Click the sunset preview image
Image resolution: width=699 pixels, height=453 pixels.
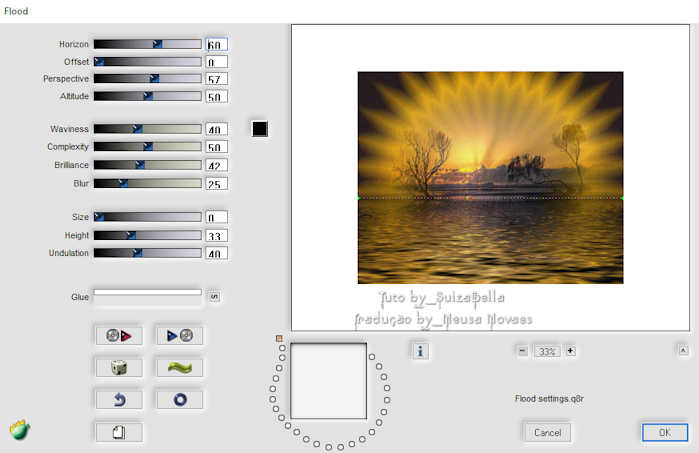point(490,177)
